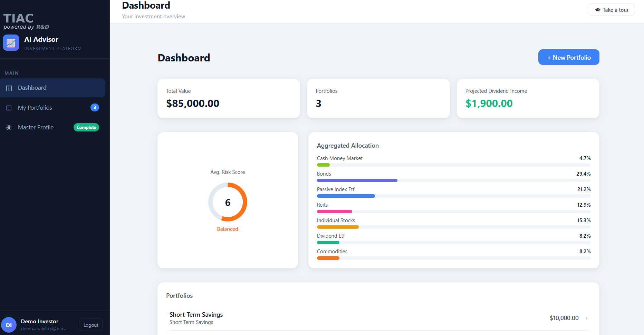Click the Cash Money Market green bar
The width and height of the screenshot is (644, 335).
coord(323,165)
